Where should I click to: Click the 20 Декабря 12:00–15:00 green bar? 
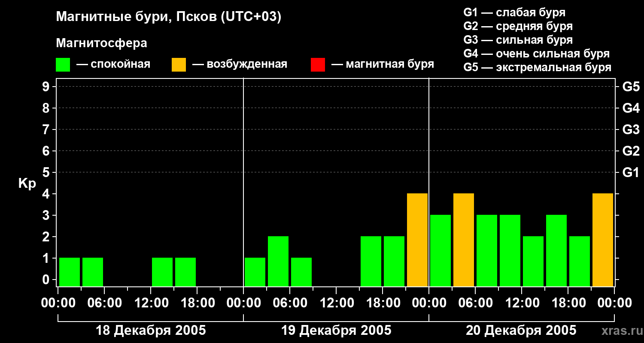pos(533,261)
